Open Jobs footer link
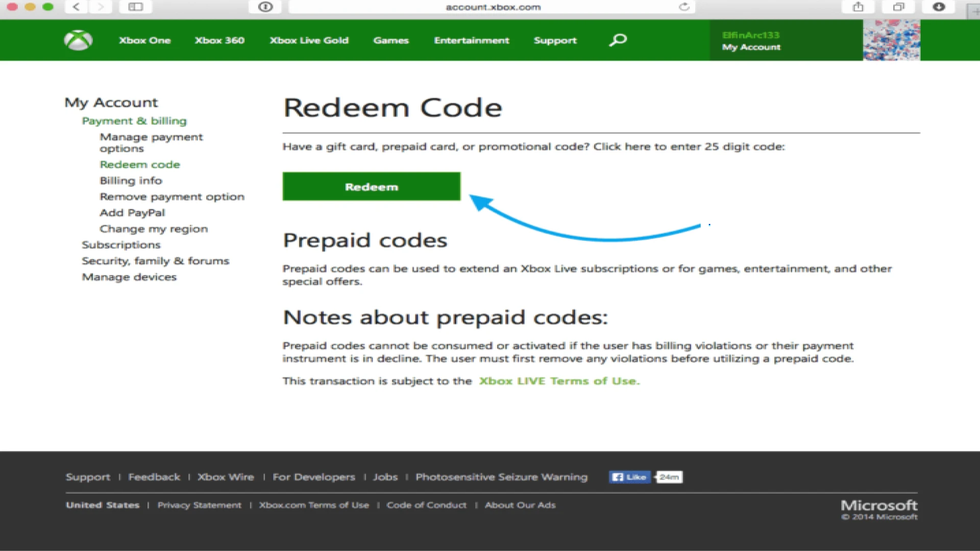 385,477
